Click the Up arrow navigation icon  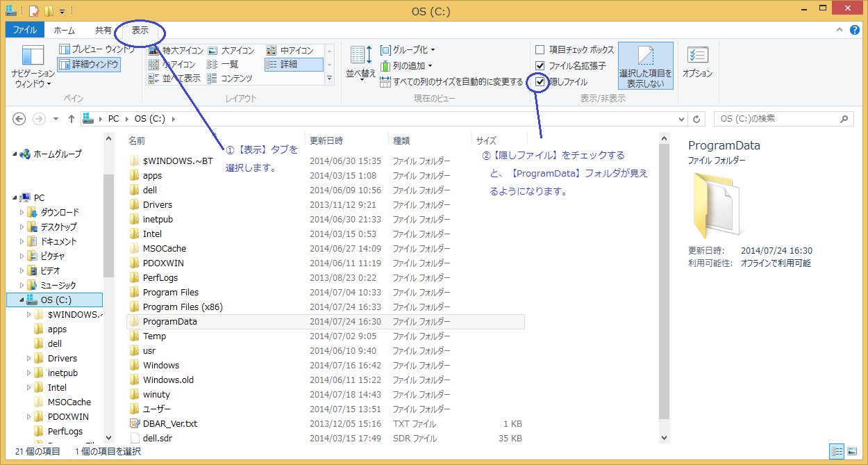pos(71,119)
